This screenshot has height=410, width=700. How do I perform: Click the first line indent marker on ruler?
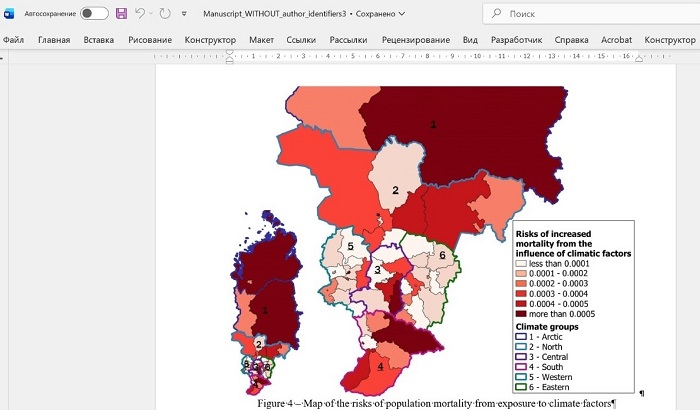point(229,52)
